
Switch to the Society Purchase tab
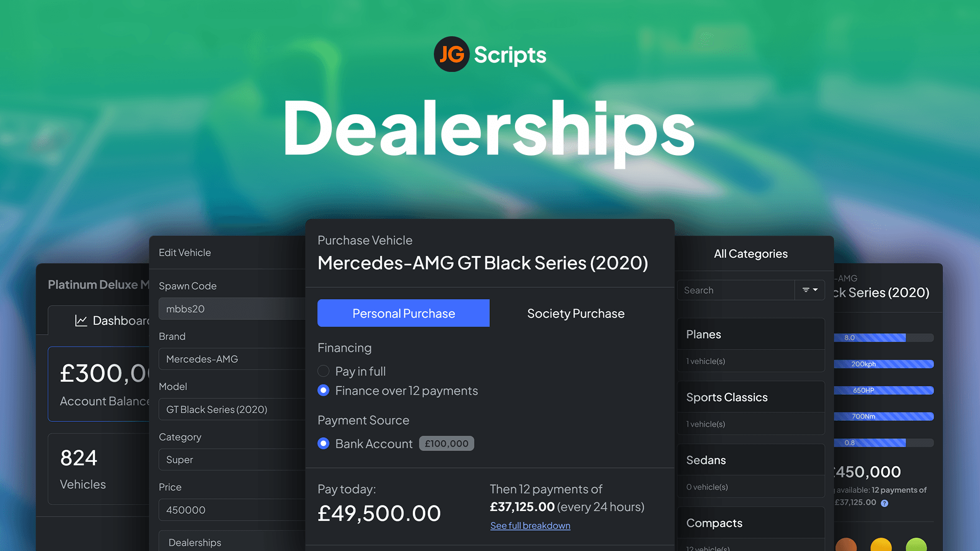click(576, 313)
